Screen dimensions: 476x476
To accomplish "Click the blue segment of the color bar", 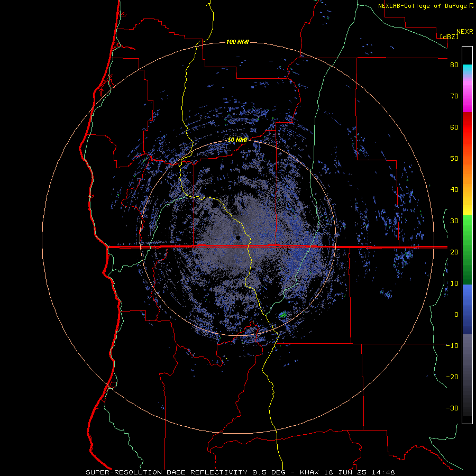I will (467, 309).
